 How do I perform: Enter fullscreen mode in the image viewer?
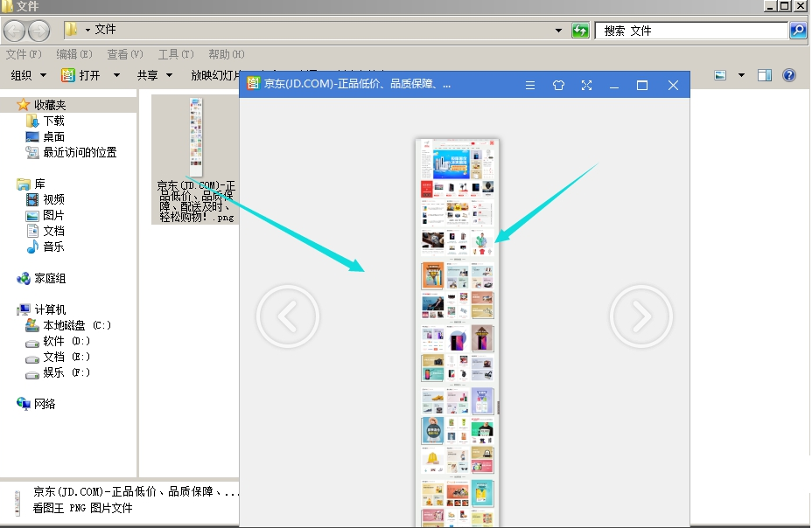point(586,85)
